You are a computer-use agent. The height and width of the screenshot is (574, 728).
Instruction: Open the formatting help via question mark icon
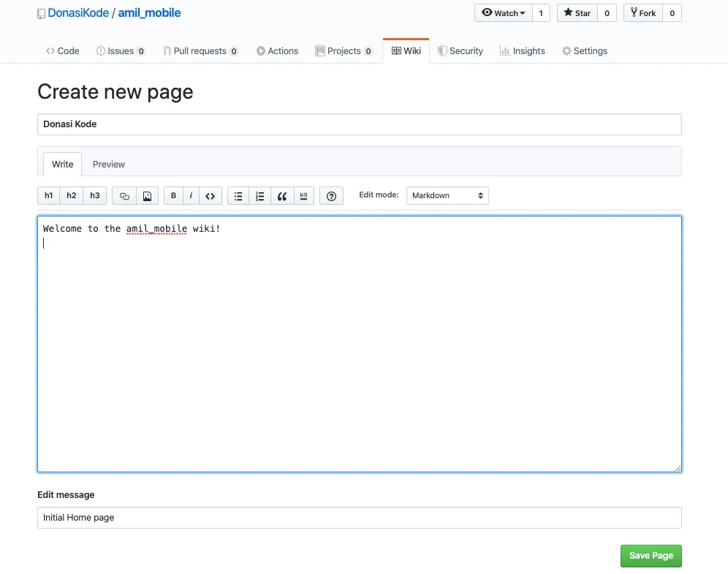[331, 195]
